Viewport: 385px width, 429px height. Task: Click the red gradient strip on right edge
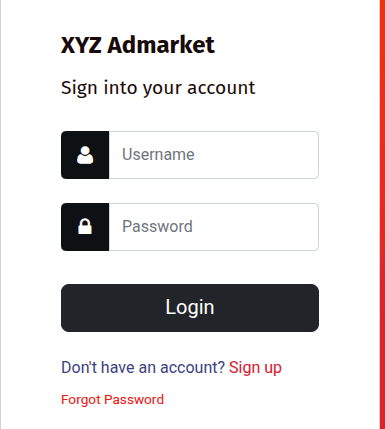coord(382,214)
